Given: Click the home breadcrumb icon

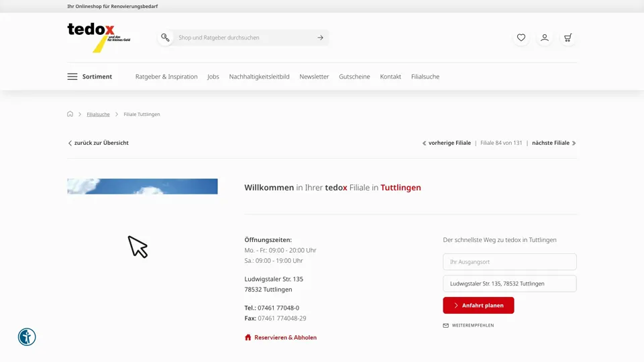Looking at the screenshot, I should click(70, 114).
